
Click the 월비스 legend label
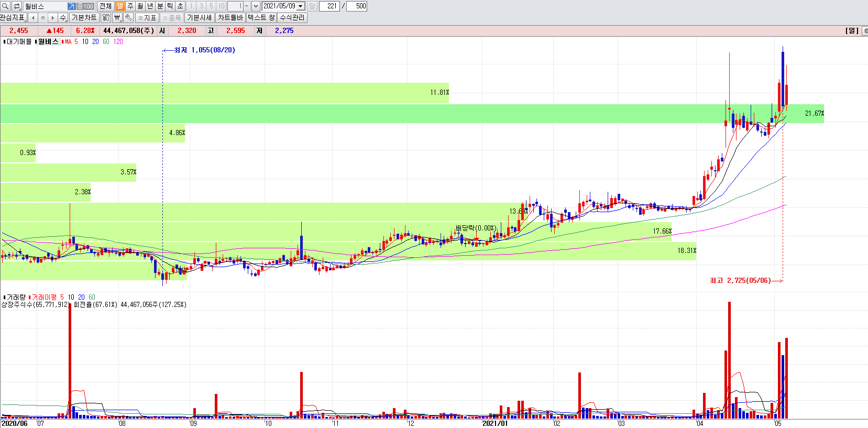48,42
